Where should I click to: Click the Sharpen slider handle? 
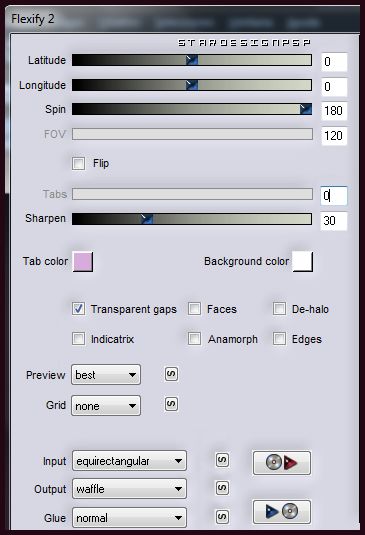(147, 219)
